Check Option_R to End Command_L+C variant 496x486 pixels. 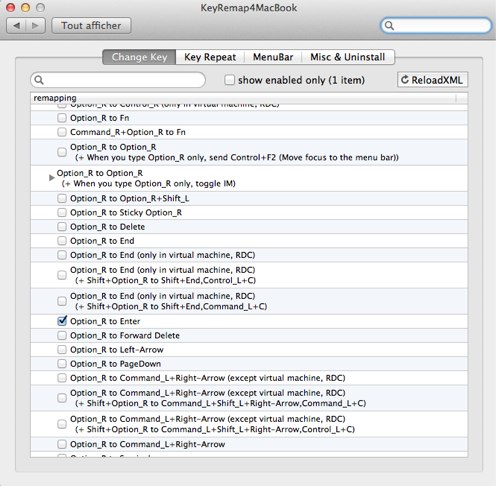click(x=62, y=301)
